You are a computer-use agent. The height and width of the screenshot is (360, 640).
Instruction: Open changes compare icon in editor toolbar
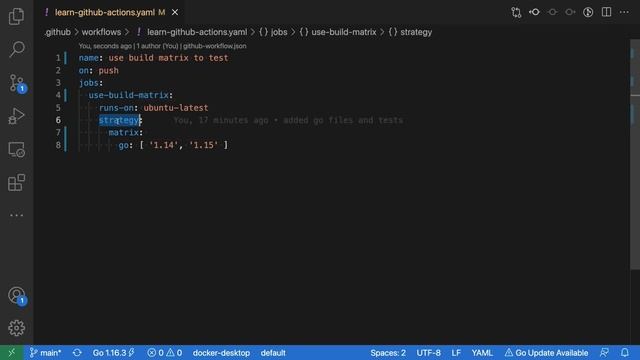pos(516,12)
